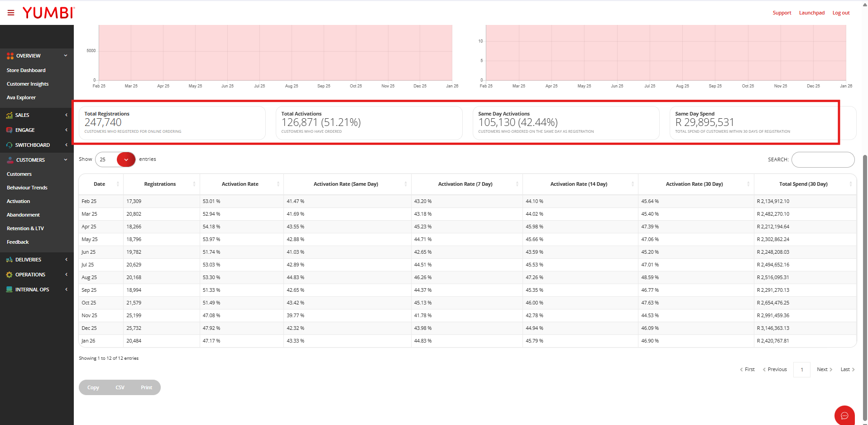Click the Sales bar chart icon

pos(10,115)
